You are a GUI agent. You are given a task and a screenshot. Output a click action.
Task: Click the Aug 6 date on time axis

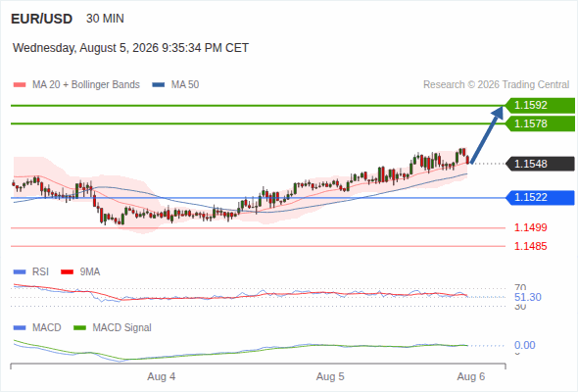coord(471,376)
